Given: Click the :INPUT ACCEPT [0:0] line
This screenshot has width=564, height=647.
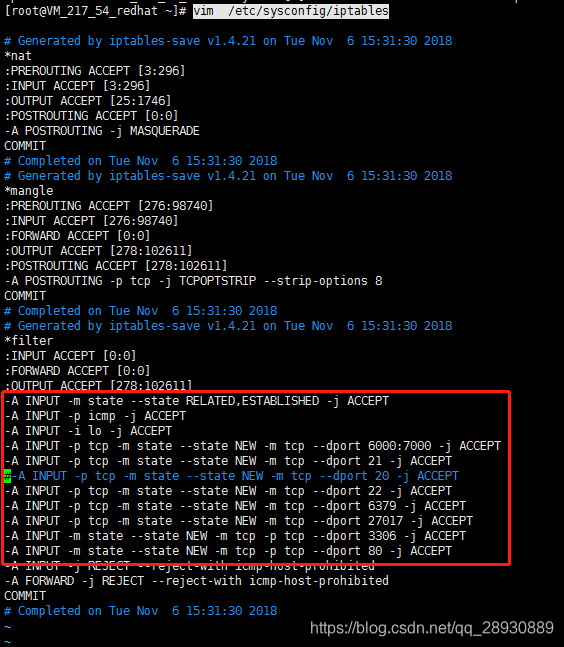Looking at the screenshot, I should 70,356.
